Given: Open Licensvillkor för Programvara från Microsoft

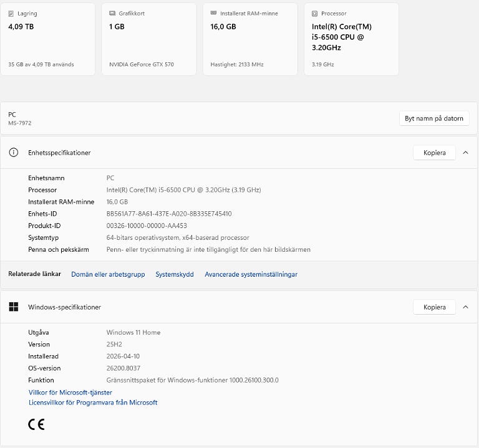Looking at the screenshot, I should coord(93,403).
